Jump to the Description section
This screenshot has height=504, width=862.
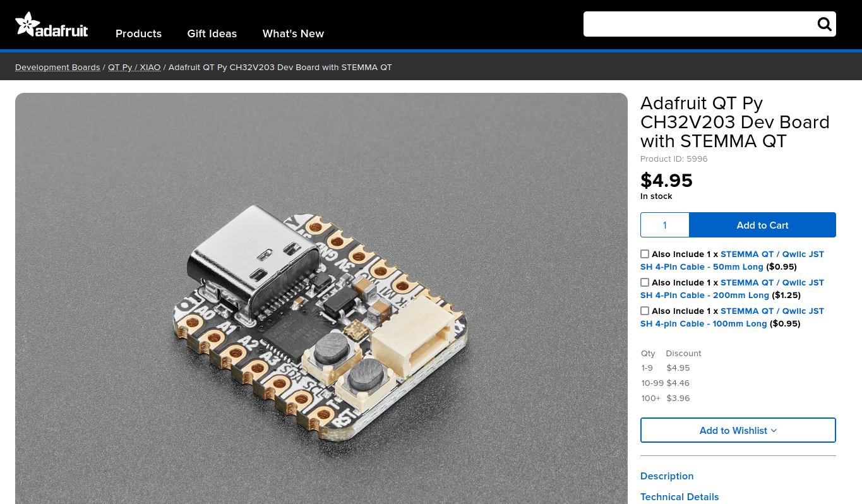click(667, 476)
